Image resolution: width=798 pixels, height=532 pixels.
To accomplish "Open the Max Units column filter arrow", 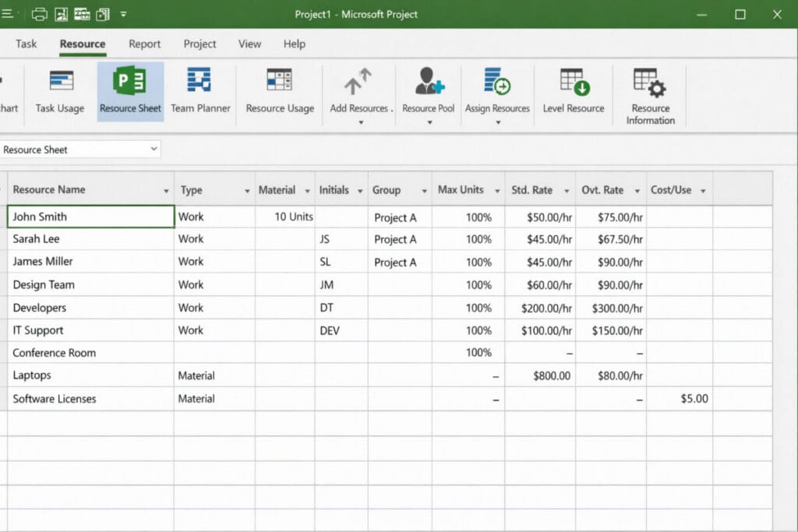I will [497, 191].
